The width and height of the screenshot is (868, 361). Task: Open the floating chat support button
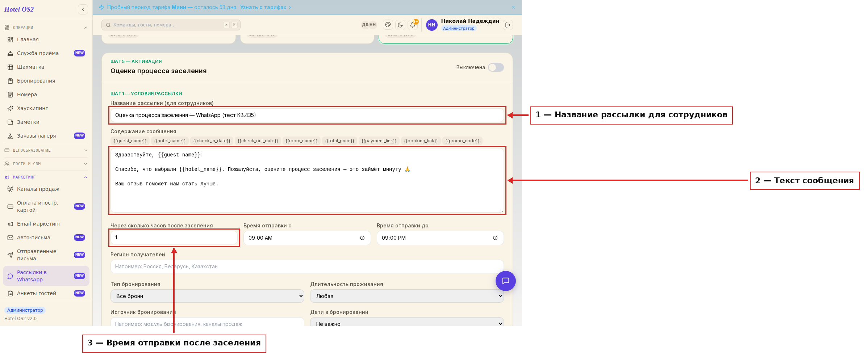[x=506, y=281]
